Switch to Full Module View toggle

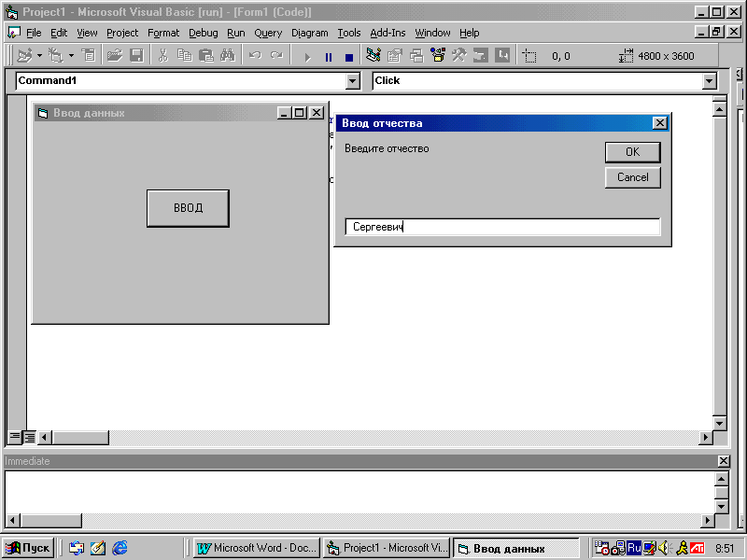point(30,437)
